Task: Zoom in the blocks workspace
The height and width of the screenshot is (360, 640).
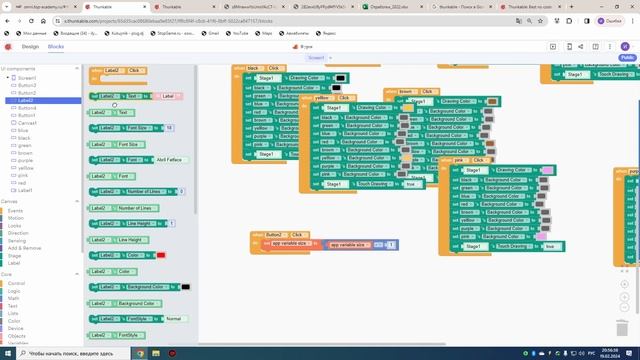Action: pyautogui.click(x=624, y=297)
